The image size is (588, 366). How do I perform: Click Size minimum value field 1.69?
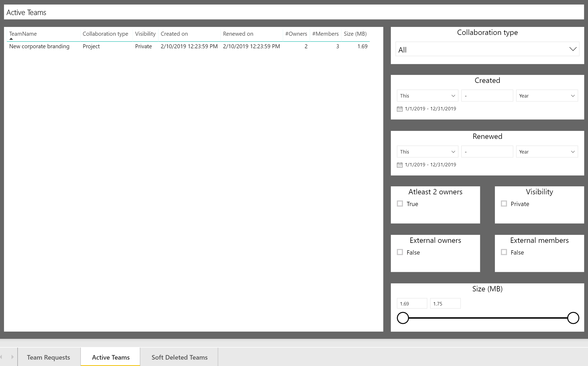coord(412,304)
